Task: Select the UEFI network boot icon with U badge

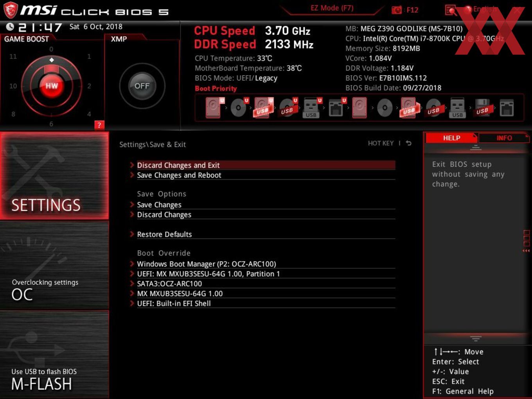Action: click(337, 107)
